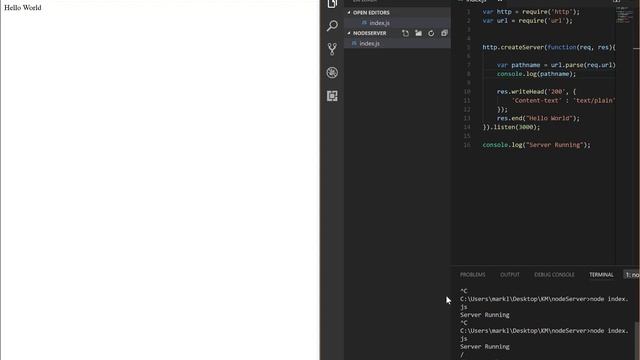The height and width of the screenshot is (360, 640).
Task: Click 'Hello World' text in browser page
Action: [23, 8]
